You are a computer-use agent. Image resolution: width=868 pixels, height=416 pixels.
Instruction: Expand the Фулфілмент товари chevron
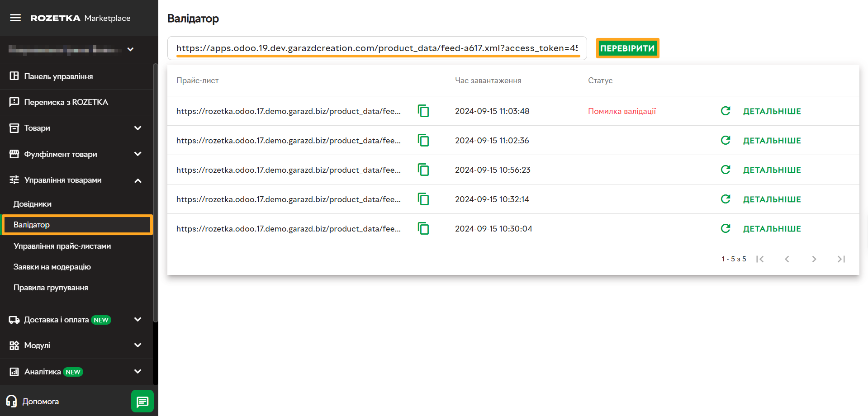click(x=138, y=154)
